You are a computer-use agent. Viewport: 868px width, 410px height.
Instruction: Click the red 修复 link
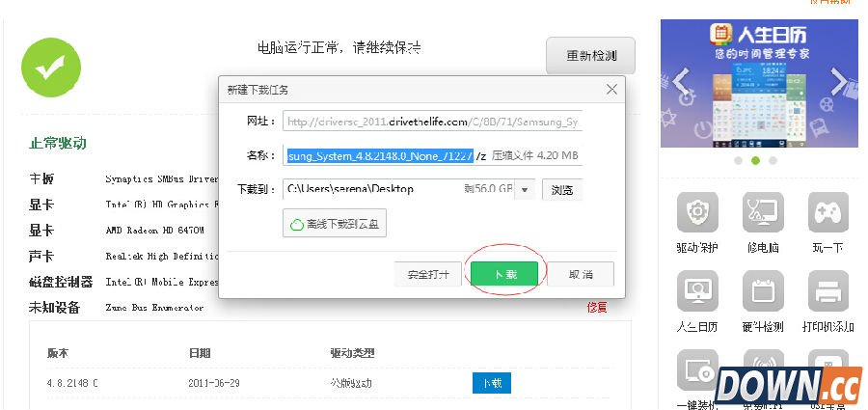click(597, 307)
